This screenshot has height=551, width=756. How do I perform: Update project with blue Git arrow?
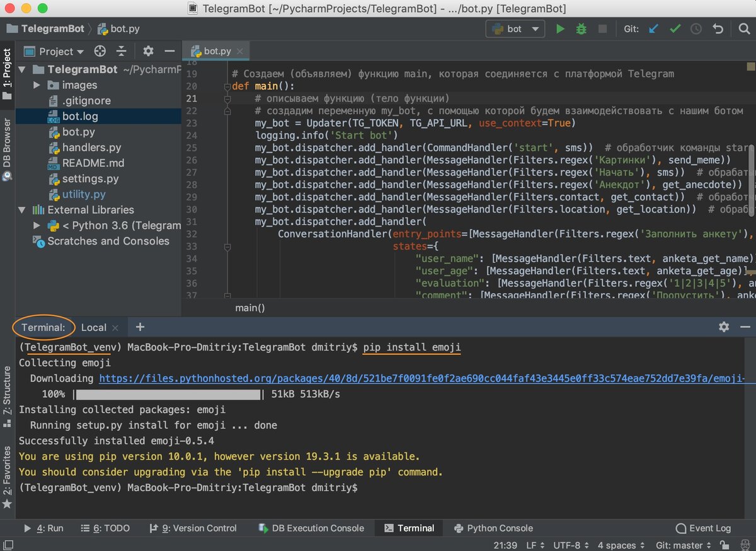[654, 29]
